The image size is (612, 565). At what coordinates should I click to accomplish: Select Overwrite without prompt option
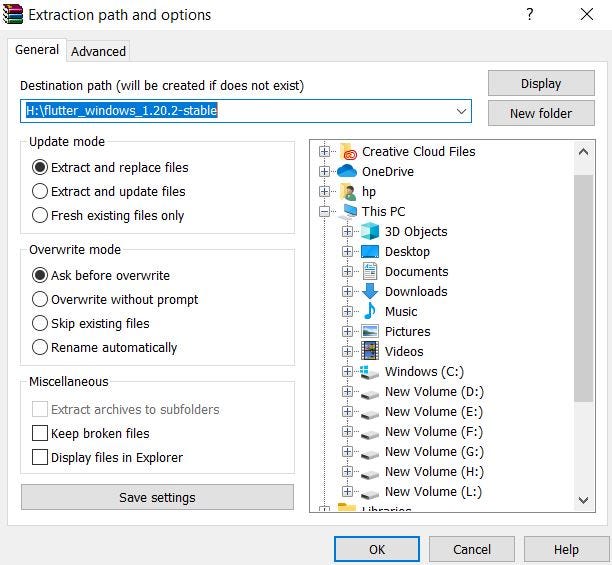[x=40, y=299]
